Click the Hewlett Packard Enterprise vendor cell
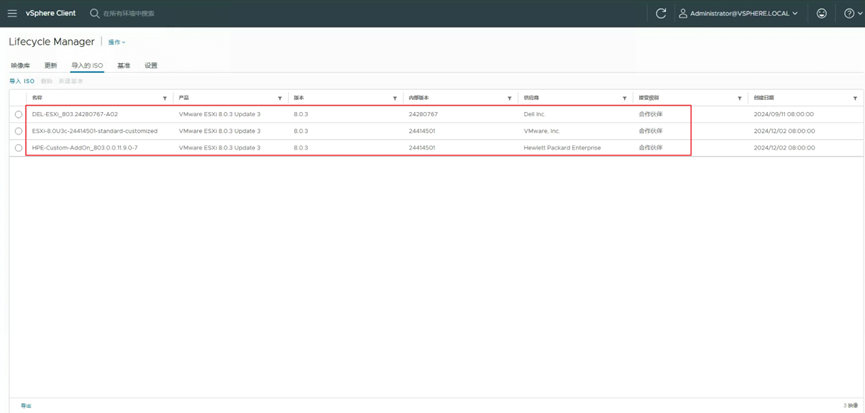This screenshot has width=865, height=413. click(562, 148)
